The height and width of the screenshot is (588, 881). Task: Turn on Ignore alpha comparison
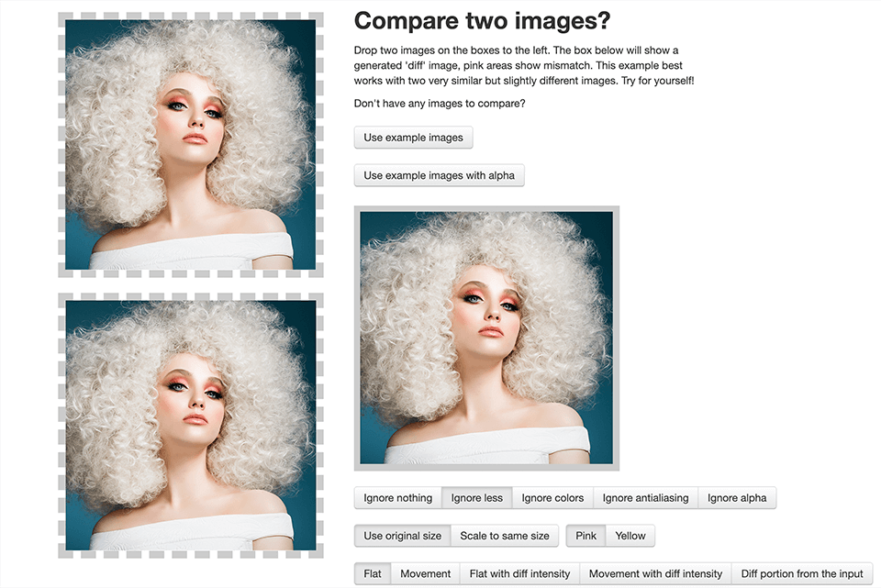point(737,498)
